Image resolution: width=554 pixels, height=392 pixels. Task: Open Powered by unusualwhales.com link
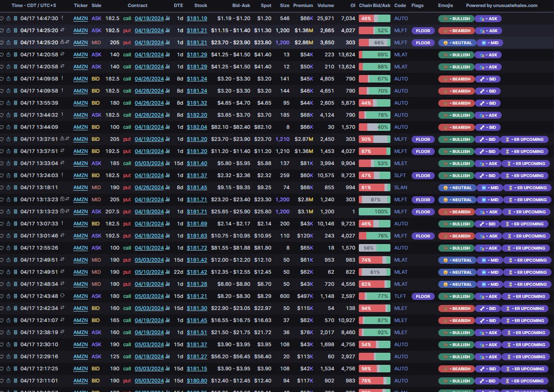(501, 6)
